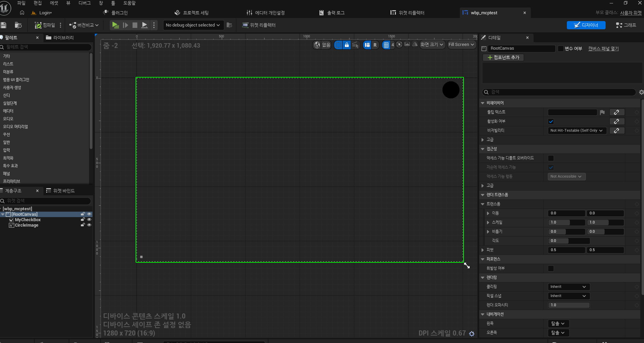Open the DPI scale settings gear
This screenshot has width=644, height=343.
tap(472, 334)
